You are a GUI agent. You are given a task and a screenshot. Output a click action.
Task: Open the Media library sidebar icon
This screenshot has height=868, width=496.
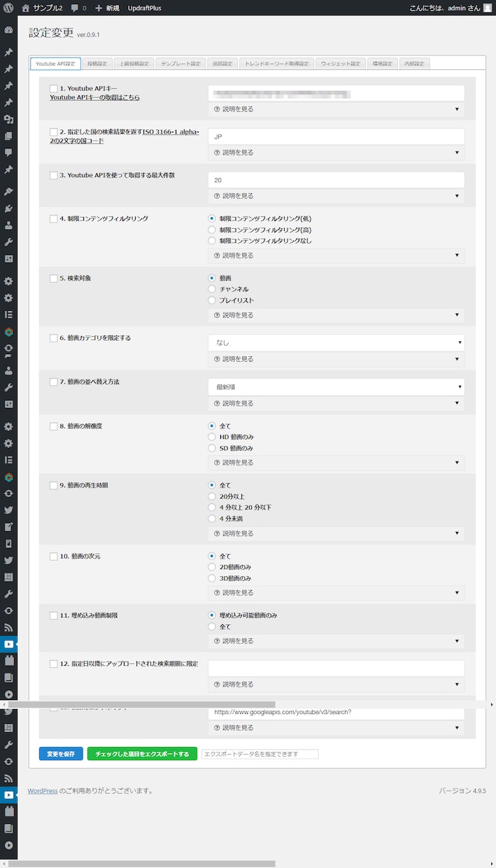pyautogui.click(x=8, y=120)
